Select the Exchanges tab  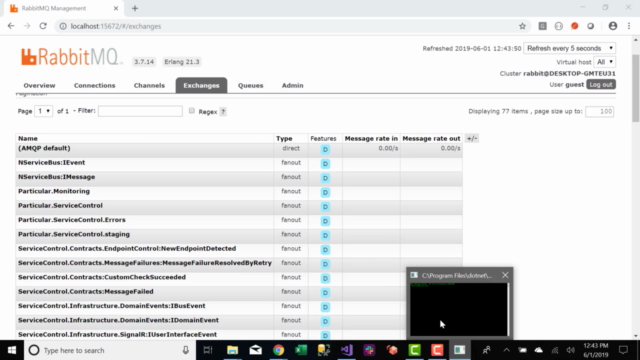click(201, 85)
